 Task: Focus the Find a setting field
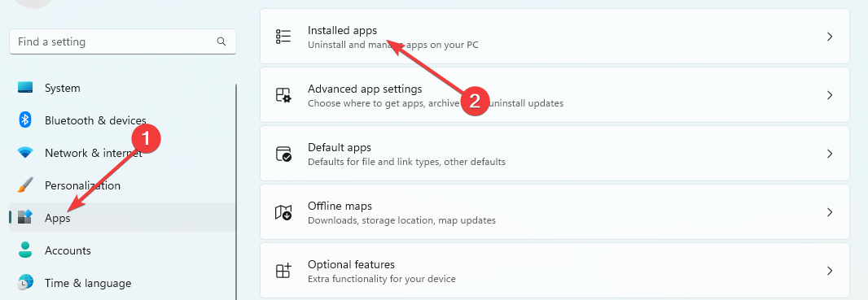[x=123, y=41]
